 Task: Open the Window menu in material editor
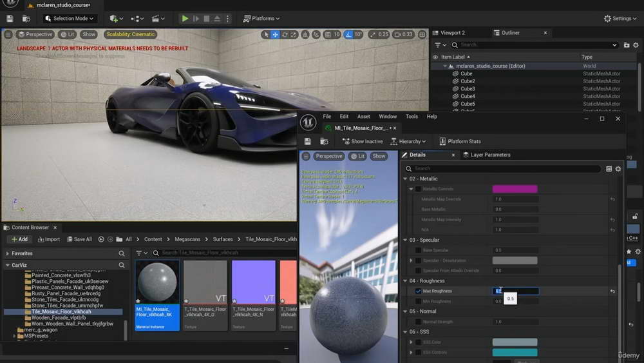tap(387, 117)
